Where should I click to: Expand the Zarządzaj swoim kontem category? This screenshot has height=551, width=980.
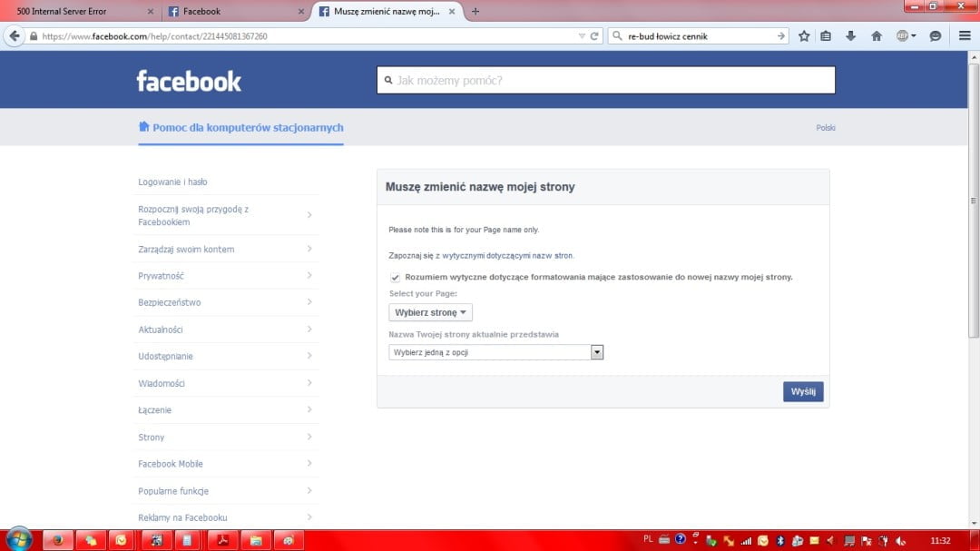coord(225,249)
